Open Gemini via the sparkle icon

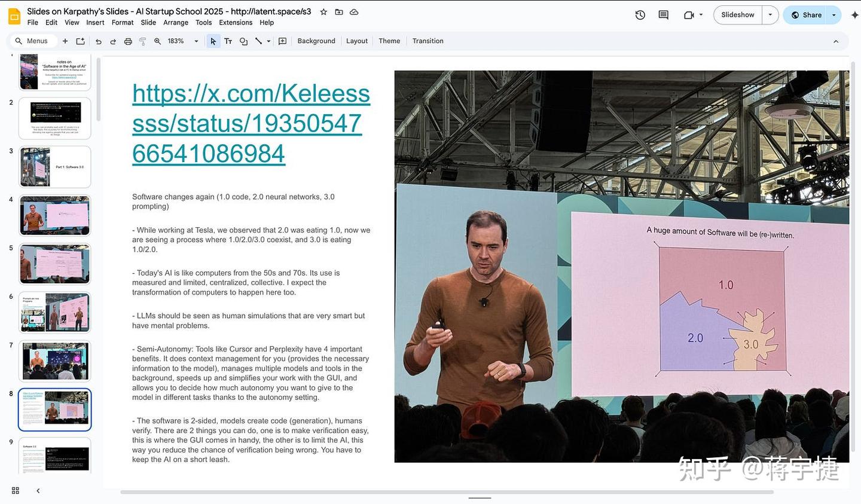(853, 14)
